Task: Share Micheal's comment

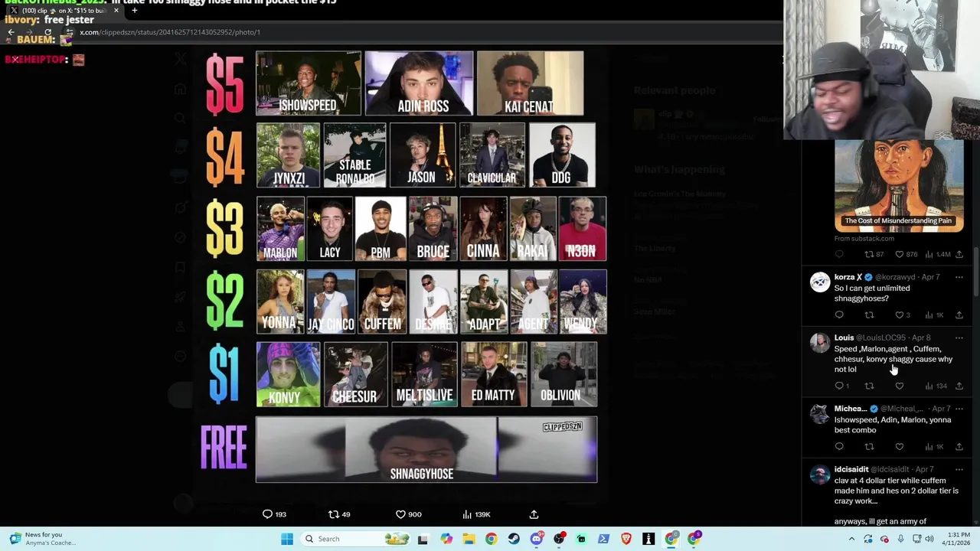Action: (959, 446)
